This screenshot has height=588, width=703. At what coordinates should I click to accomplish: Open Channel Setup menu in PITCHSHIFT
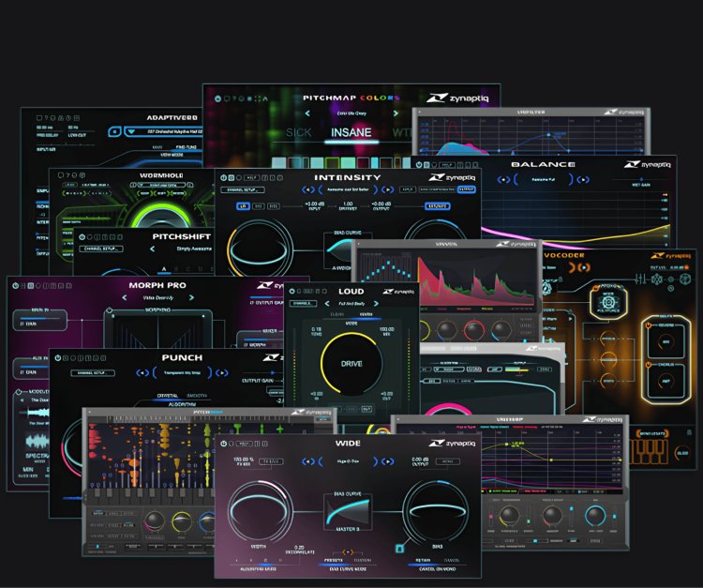101,249
